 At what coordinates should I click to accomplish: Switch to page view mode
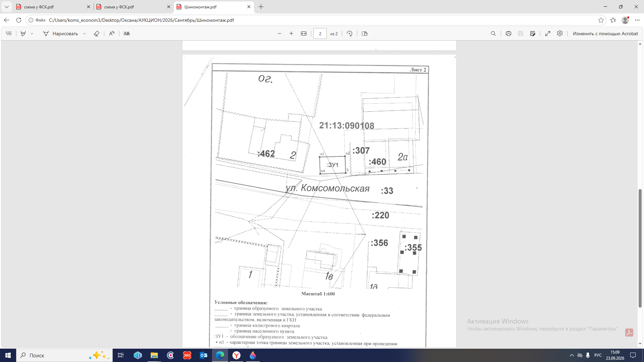(x=365, y=34)
